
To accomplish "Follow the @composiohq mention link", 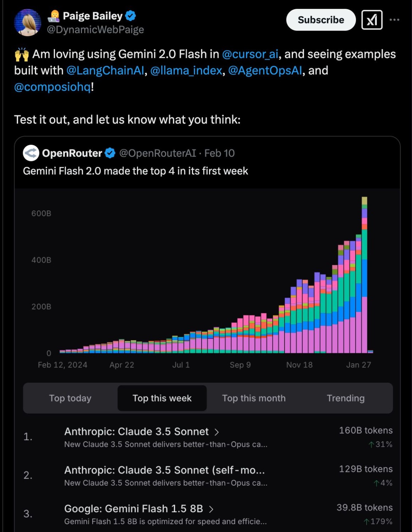I will point(53,87).
